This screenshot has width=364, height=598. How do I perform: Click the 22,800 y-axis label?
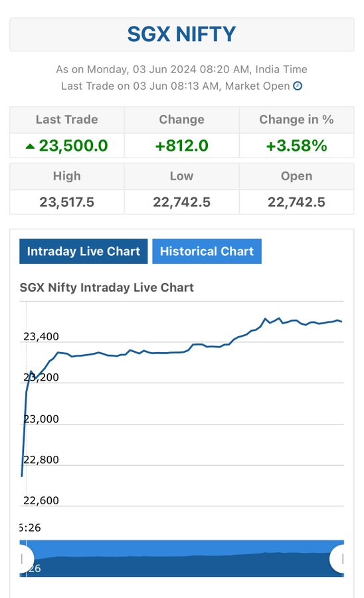[41, 460]
